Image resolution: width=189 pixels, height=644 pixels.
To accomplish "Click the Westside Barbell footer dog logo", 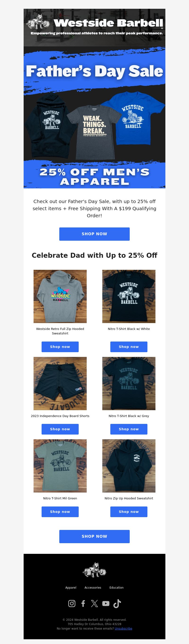I will coord(94,570).
